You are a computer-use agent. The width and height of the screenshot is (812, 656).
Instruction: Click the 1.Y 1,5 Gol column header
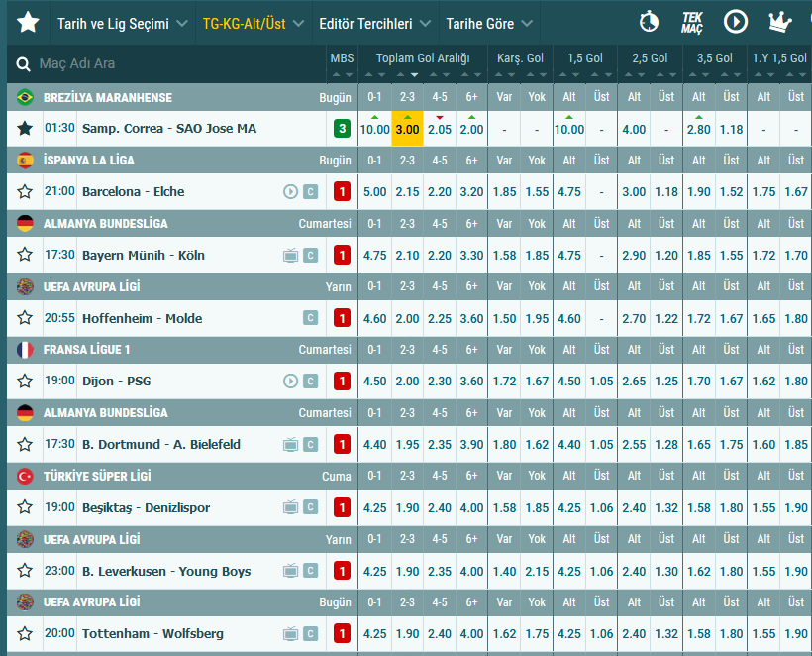click(779, 58)
